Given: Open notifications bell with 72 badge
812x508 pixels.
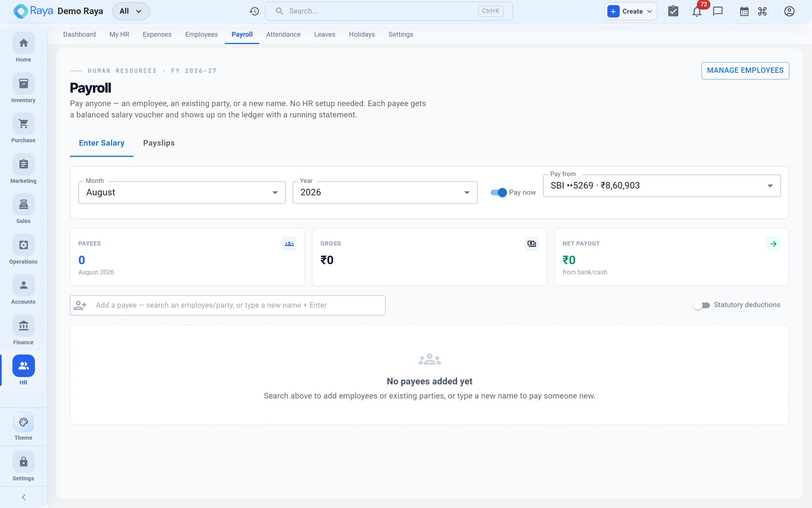Looking at the screenshot, I should [x=697, y=11].
